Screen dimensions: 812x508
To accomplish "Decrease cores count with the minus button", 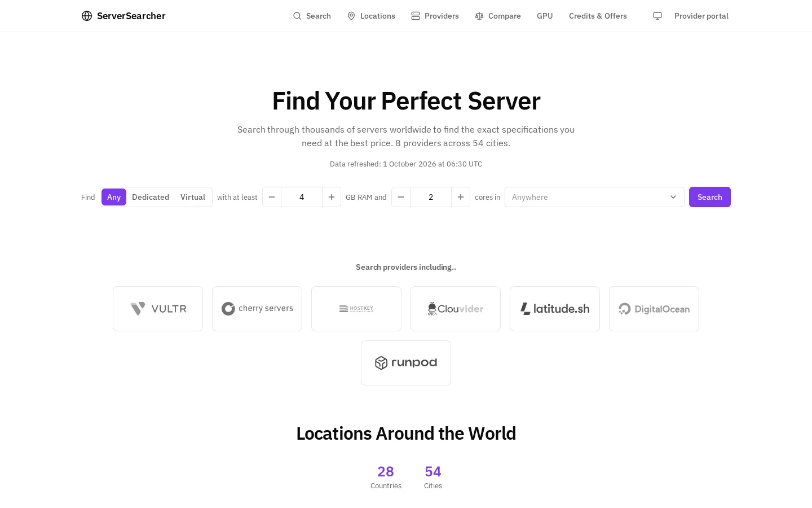I will (x=401, y=197).
